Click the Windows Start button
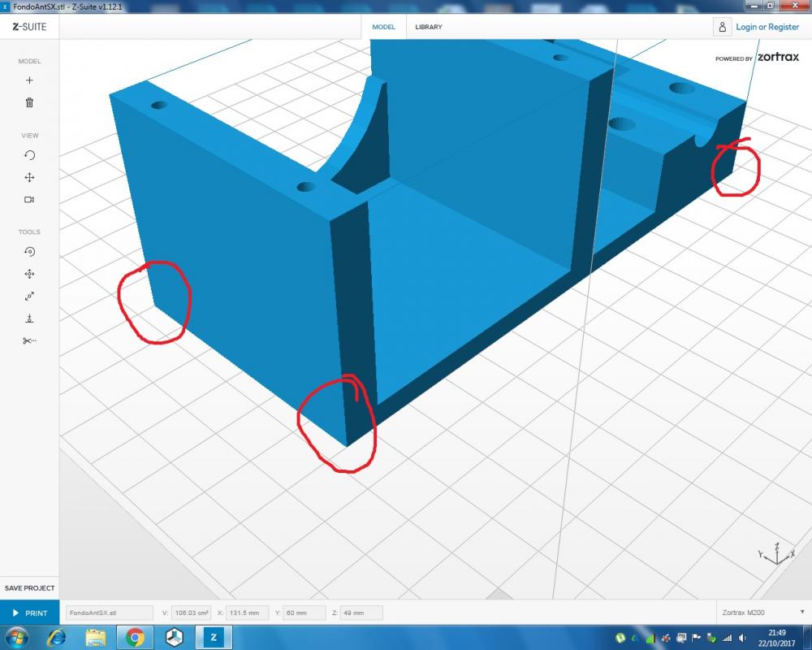 [16, 637]
